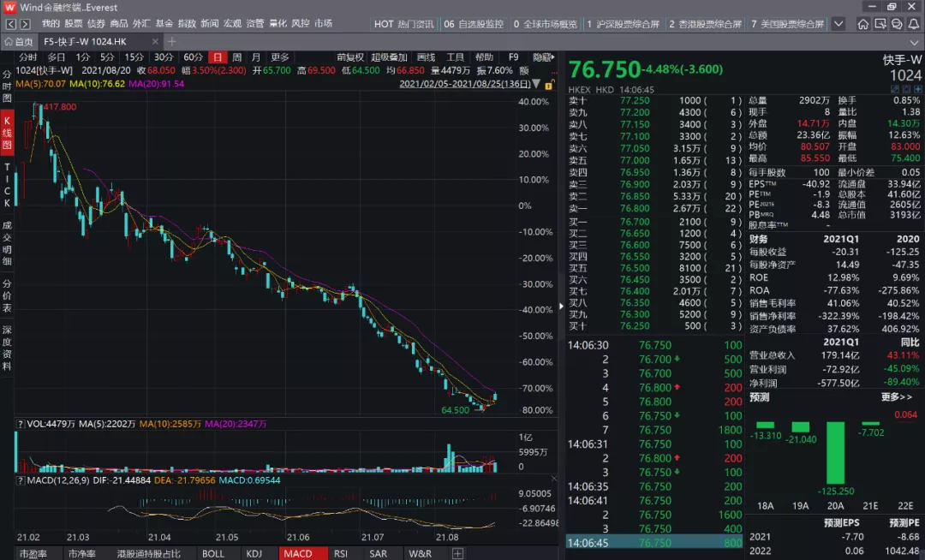Viewport: 925px width, 560px height.
Task: Add indicator tab with bottom plus icon
Action: (x=457, y=554)
